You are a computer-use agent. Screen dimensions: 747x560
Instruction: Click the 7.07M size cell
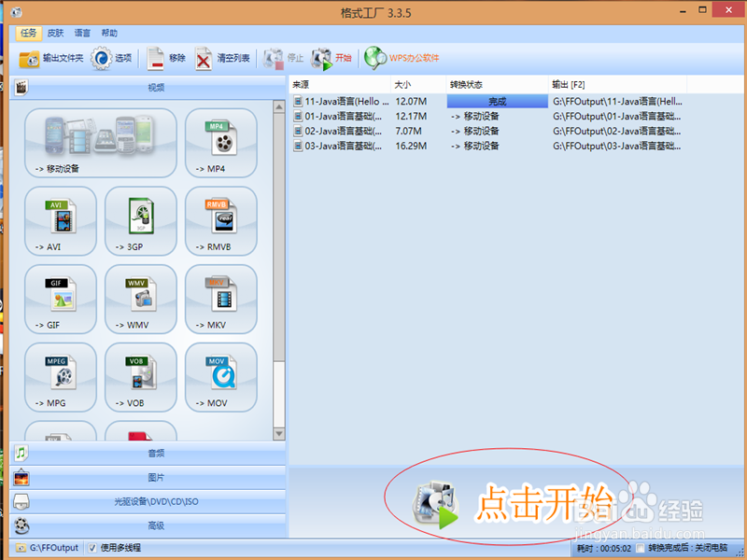point(408,131)
